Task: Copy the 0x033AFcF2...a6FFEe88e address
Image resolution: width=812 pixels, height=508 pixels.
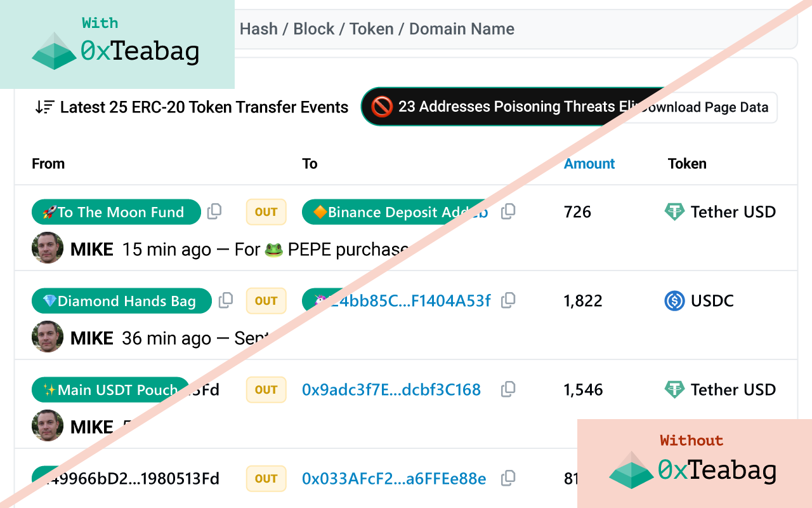Action: [508, 478]
